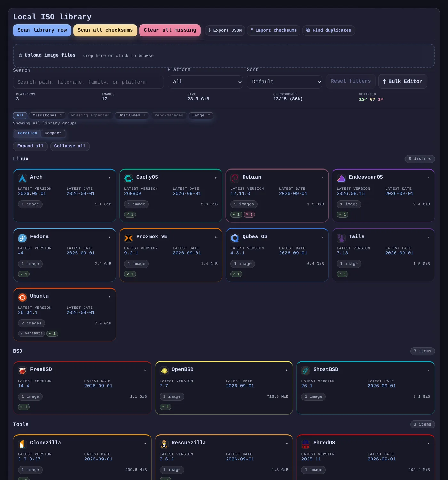Screen dimensions: 448x480
Task: Click Ubuntu's 2 variants badge
Action: 32,334
